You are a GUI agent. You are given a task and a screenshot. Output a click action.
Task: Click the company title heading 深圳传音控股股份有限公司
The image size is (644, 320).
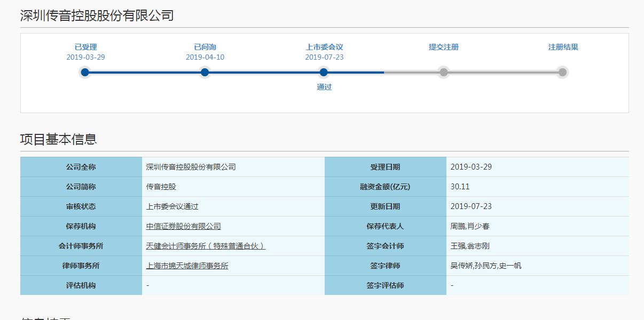97,15
